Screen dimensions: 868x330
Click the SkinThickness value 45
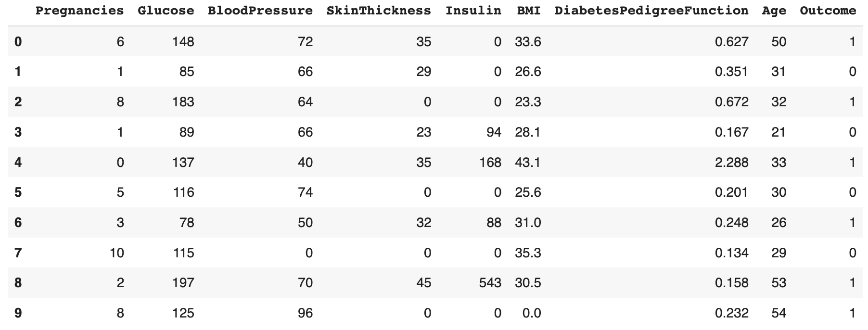tap(423, 283)
